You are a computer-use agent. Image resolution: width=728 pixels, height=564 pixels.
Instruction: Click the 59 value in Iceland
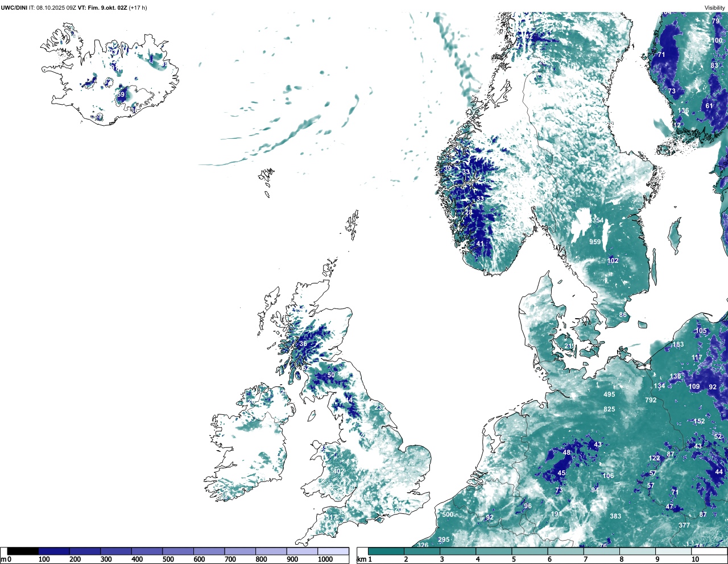pyautogui.click(x=121, y=94)
